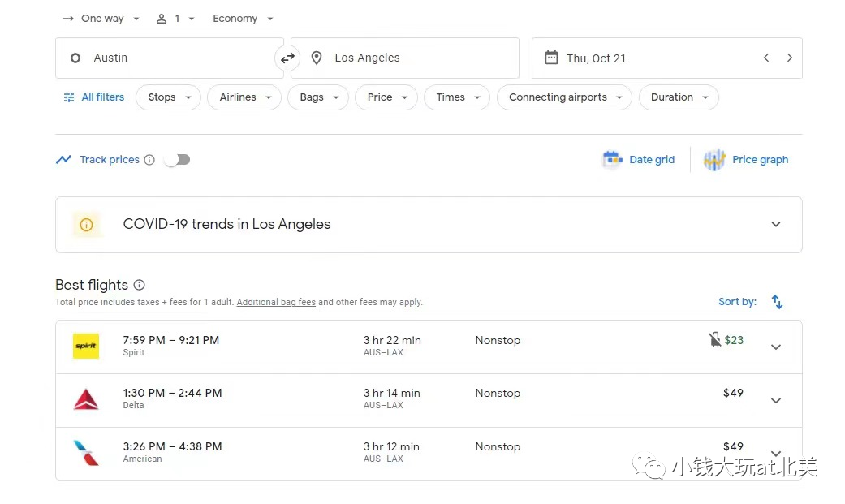
Task: Open the Stops filter
Action: [168, 97]
